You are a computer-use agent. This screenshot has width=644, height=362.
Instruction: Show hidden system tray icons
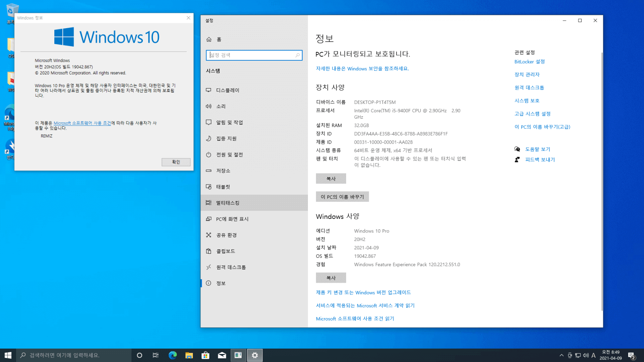pyautogui.click(x=561, y=355)
